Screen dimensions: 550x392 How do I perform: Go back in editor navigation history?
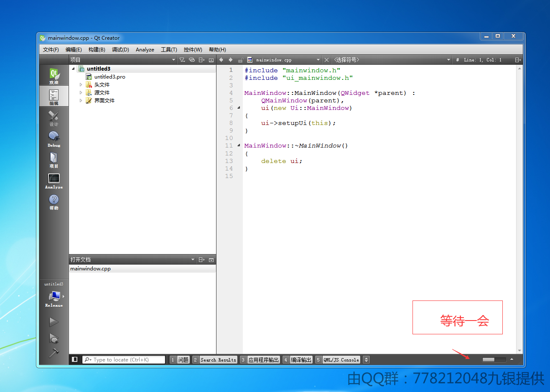coord(221,60)
